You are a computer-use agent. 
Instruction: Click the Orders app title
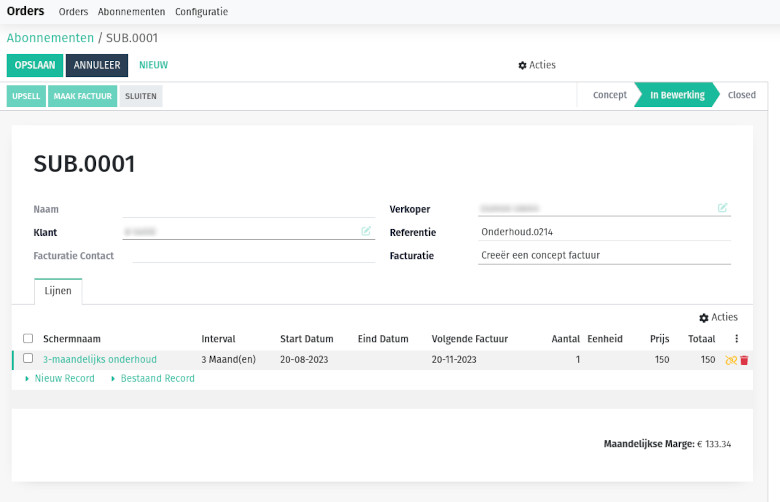click(x=25, y=11)
